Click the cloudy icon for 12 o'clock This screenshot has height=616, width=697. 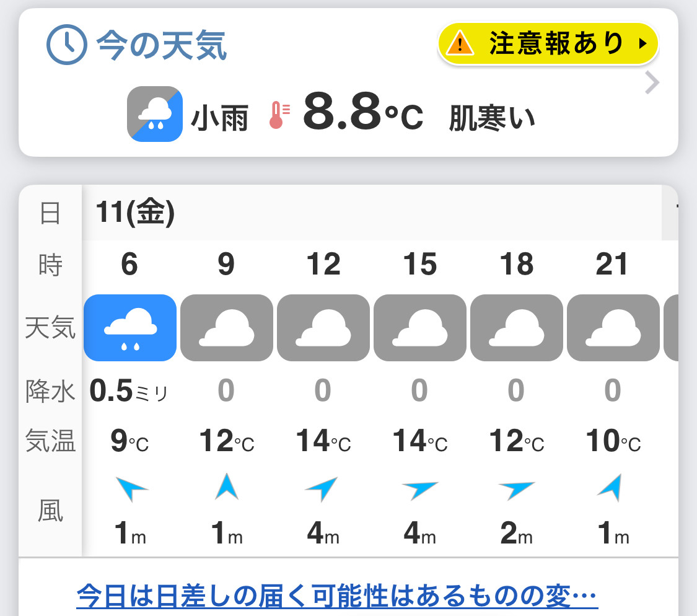tap(323, 328)
